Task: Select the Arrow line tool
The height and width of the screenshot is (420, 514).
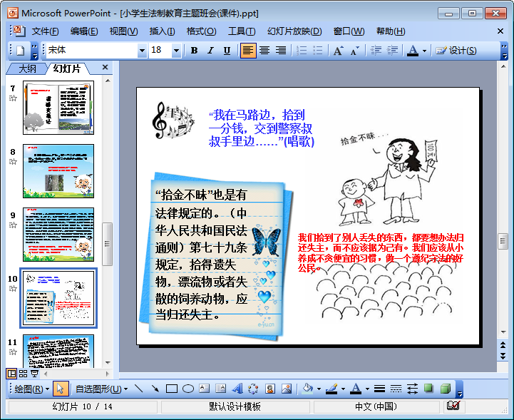Action: (155, 389)
